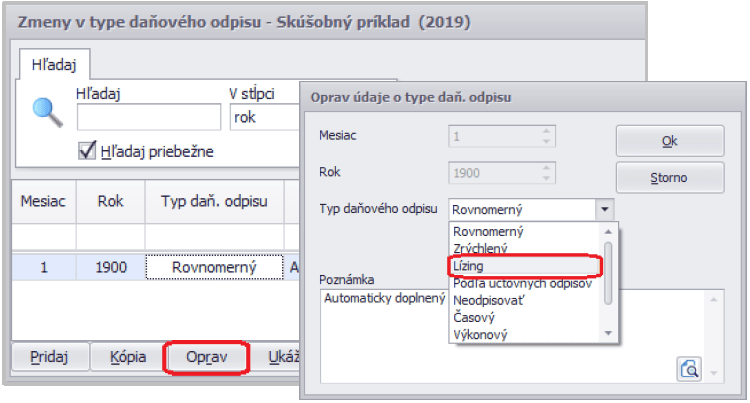
Task: Select the Rovnomerný cell in the table
Action: point(214,267)
